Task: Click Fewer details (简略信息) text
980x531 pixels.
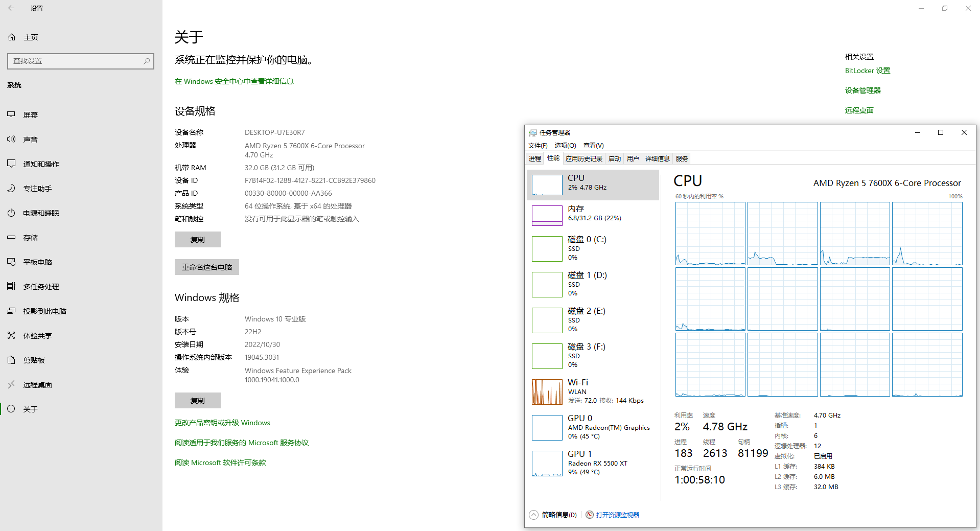Action: (x=559, y=515)
